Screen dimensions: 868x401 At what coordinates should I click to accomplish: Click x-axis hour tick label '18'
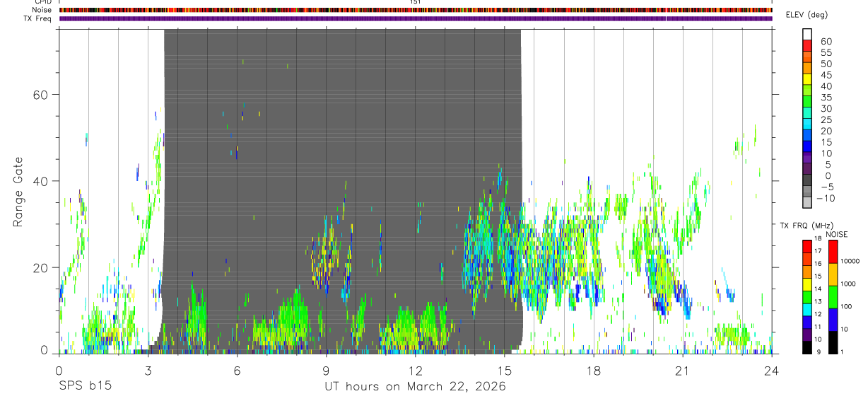tap(593, 370)
